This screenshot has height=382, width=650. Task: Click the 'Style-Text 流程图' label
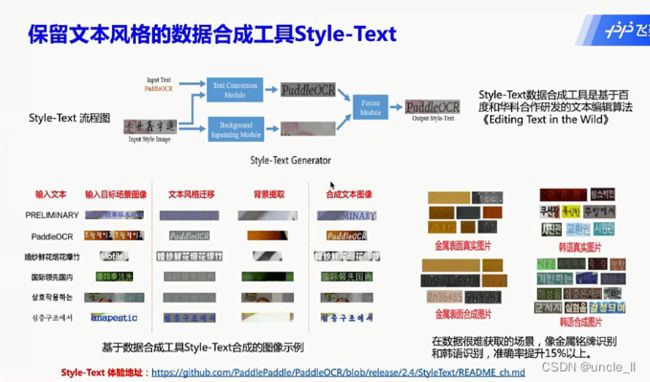click(69, 118)
